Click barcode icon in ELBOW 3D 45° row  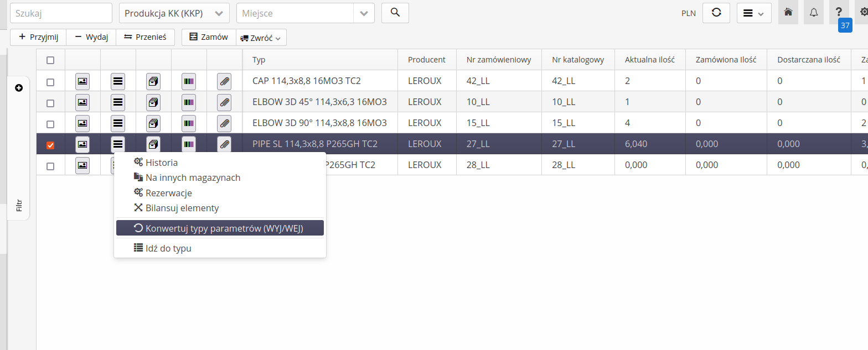point(189,103)
